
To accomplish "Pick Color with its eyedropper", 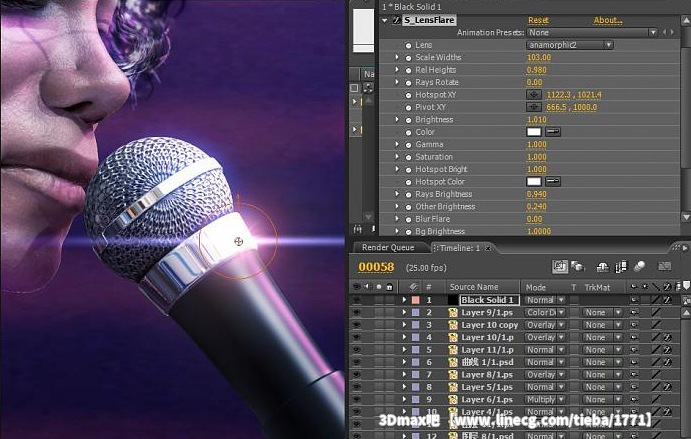I will coord(553,132).
